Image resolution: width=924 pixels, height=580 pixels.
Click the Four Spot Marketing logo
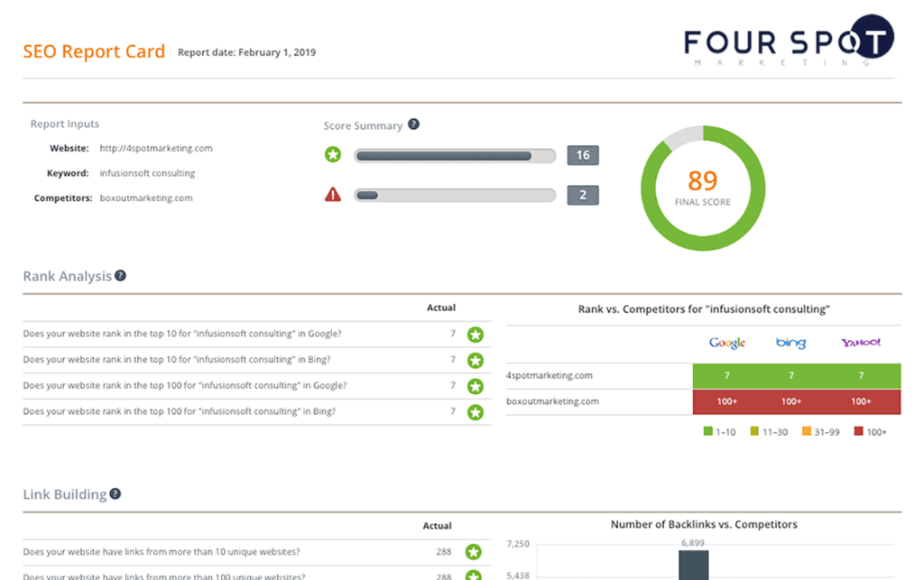789,41
